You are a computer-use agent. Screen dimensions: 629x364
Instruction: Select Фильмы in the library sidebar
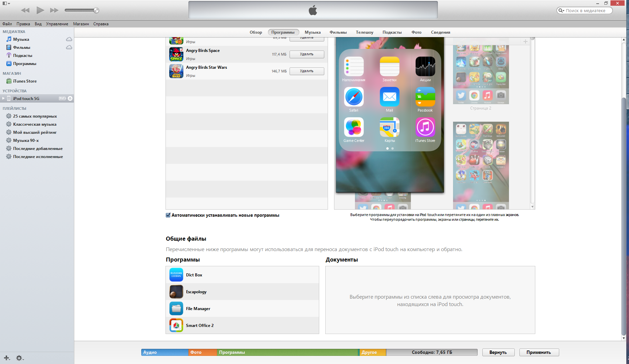click(22, 48)
